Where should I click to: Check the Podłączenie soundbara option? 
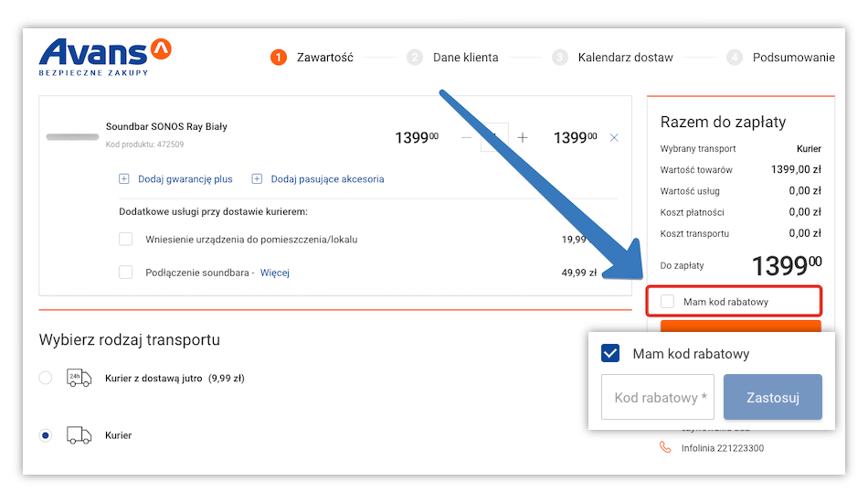126,273
